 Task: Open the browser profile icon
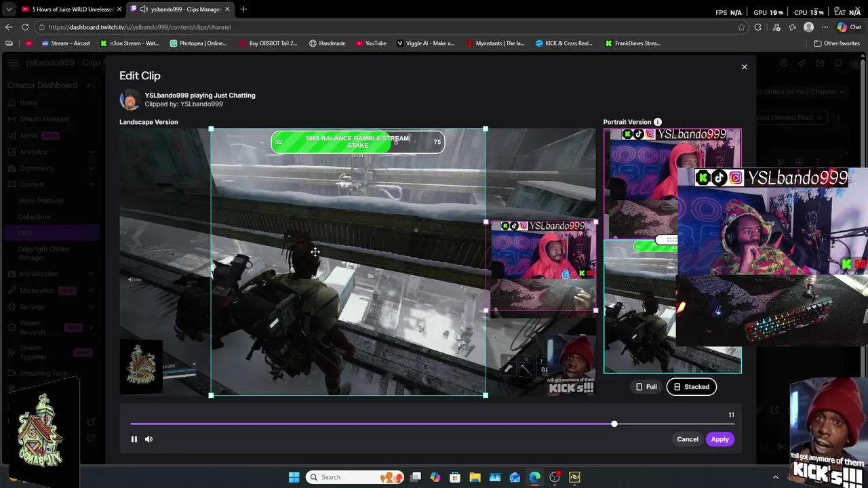tap(808, 27)
